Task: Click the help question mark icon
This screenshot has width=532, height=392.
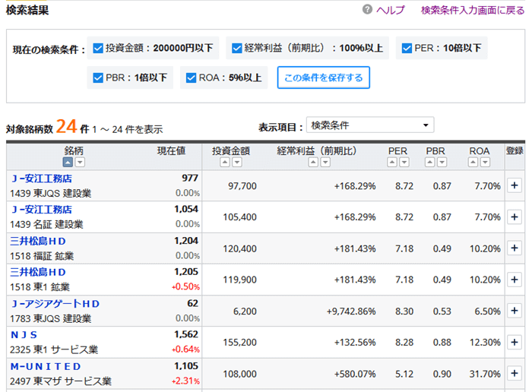Action: [x=368, y=10]
